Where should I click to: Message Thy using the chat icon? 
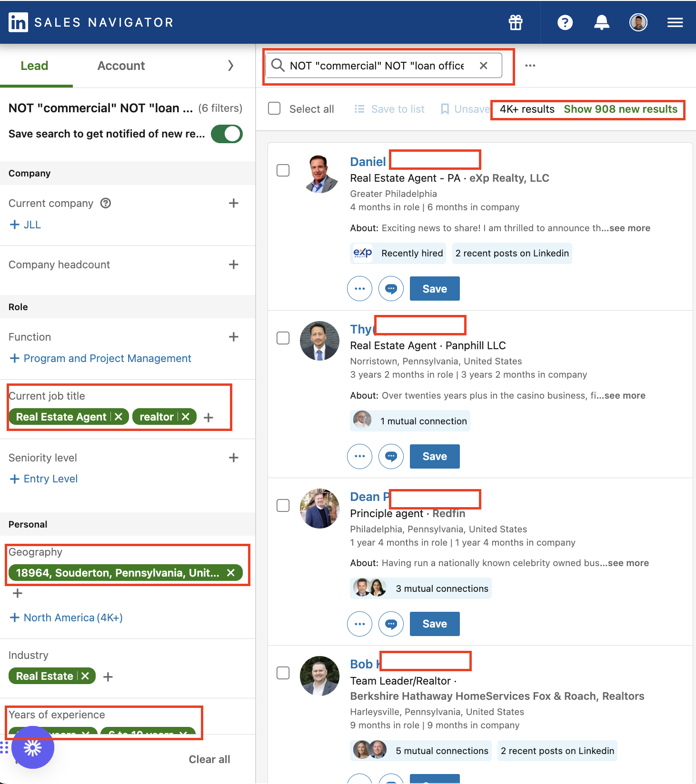[x=391, y=456]
